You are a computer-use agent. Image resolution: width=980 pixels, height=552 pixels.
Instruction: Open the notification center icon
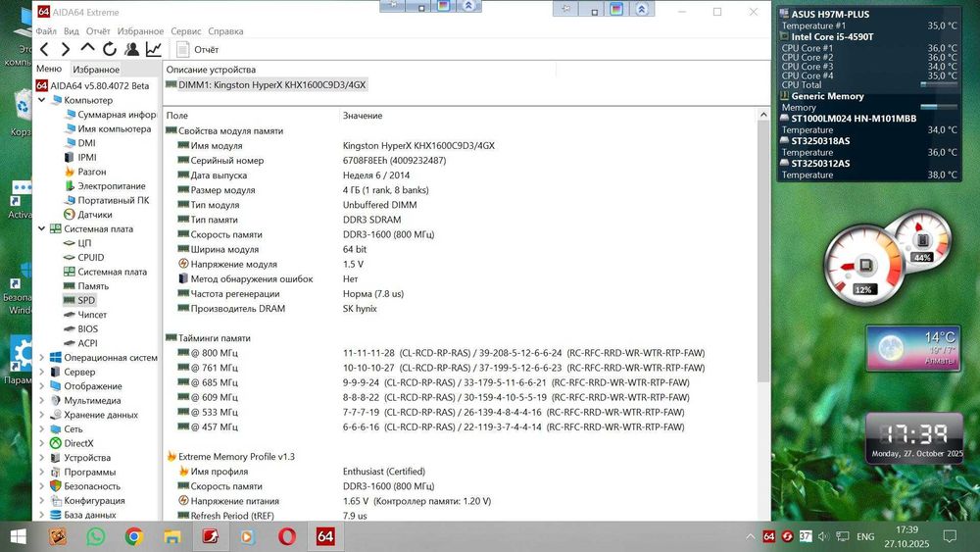coord(950,536)
